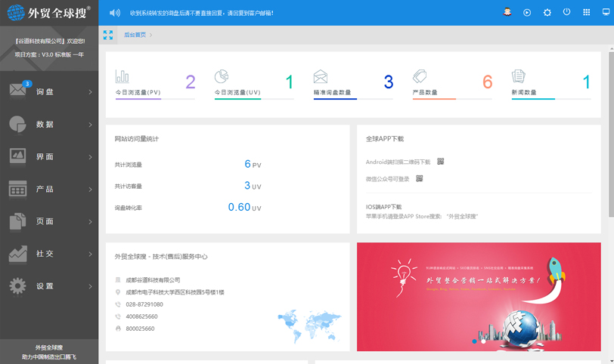Click the 今日浏览量(PV) stat card
Viewport: 614px width, 364px height.
(x=155, y=83)
